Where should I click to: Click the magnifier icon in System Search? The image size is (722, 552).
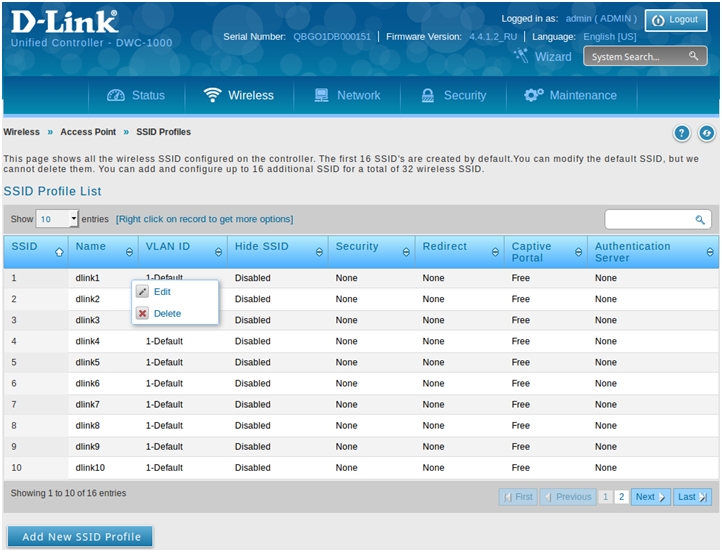694,57
